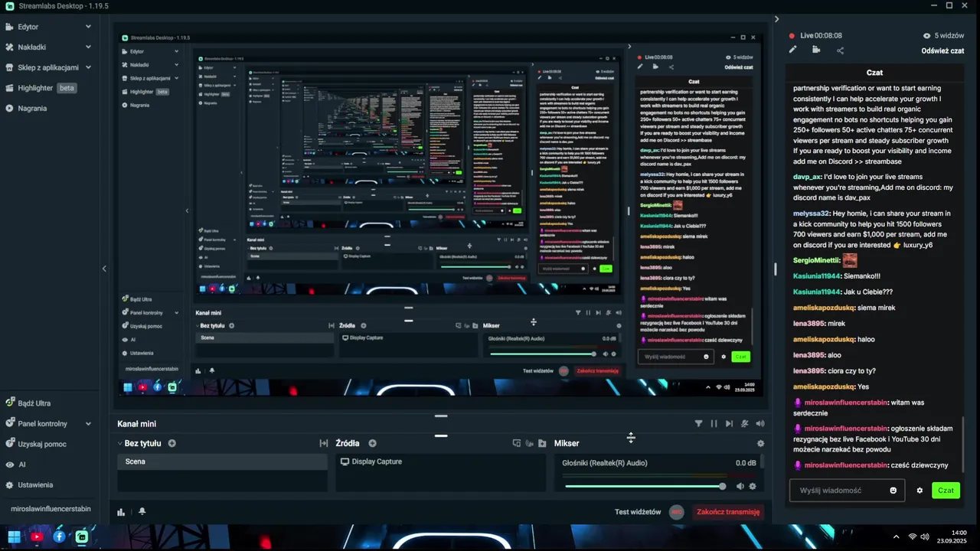Click the first Kasiunia11944 username: Siemanko!!!
The width and height of the screenshot is (980, 551).
(x=816, y=276)
